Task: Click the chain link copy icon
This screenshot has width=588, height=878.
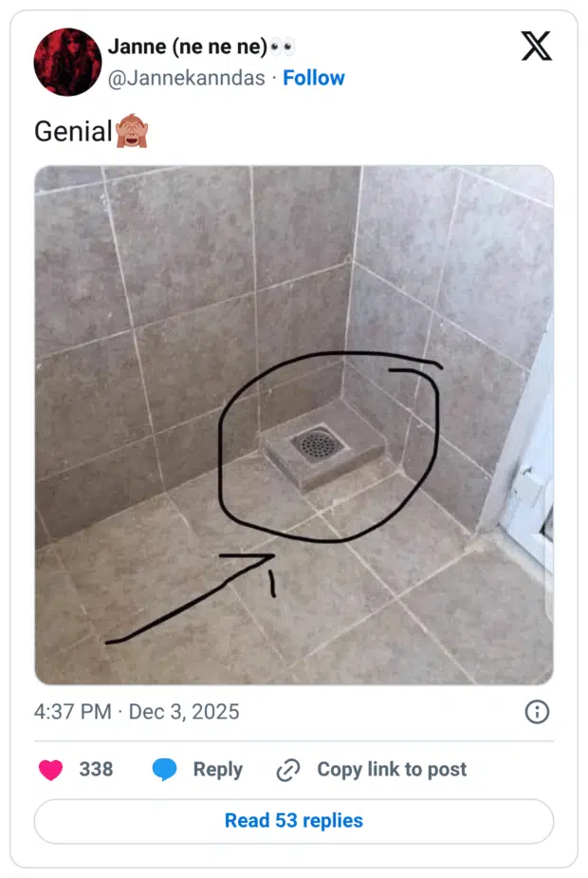Action: 288,770
